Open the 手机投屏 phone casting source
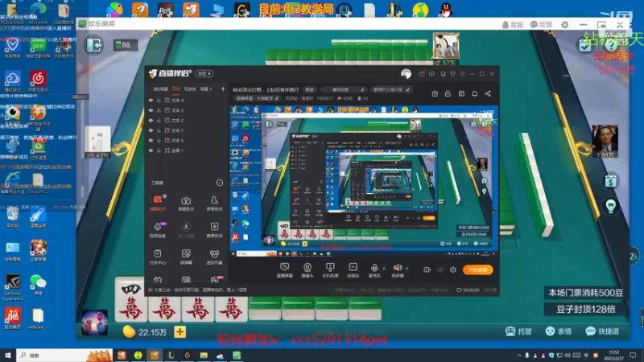This screenshot has width=644, height=362. point(330,270)
